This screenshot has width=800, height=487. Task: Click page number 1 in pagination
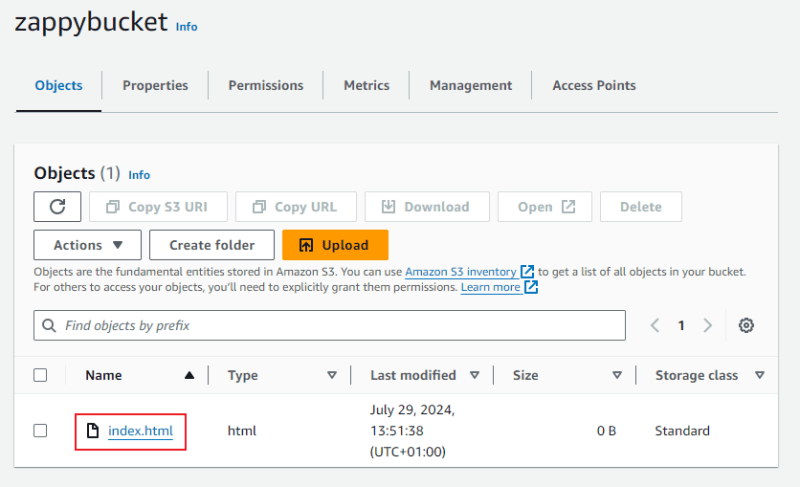(x=681, y=325)
